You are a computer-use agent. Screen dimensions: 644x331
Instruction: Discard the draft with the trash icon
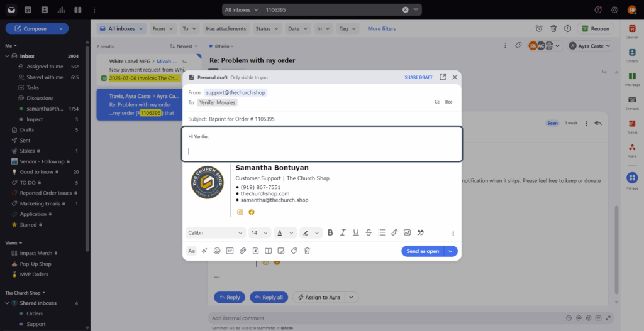click(x=307, y=251)
